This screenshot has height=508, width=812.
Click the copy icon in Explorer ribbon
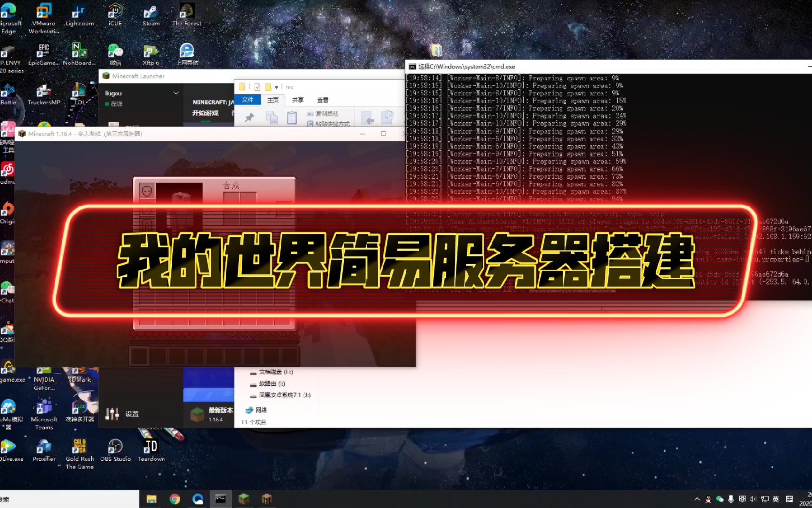[272, 118]
